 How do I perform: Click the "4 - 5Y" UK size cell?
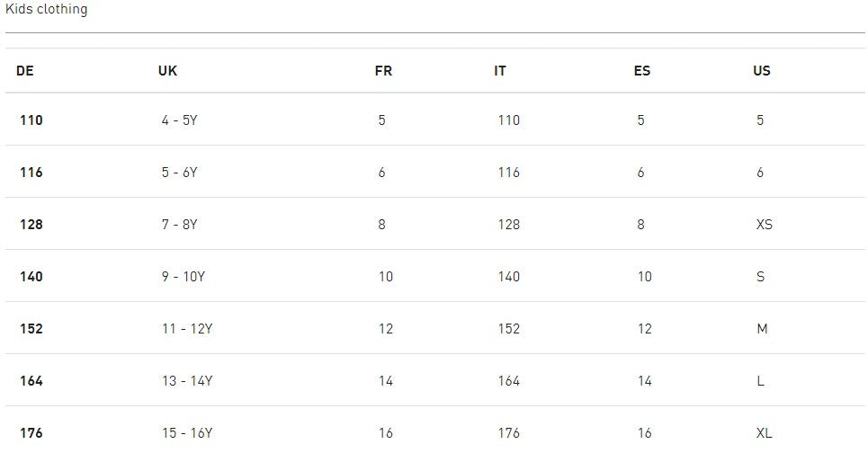(x=179, y=120)
